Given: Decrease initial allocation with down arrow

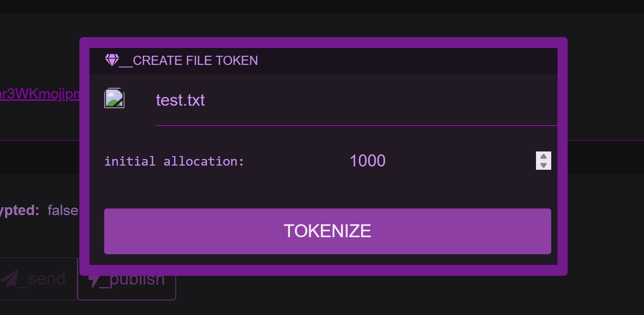Looking at the screenshot, I should [x=543, y=165].
